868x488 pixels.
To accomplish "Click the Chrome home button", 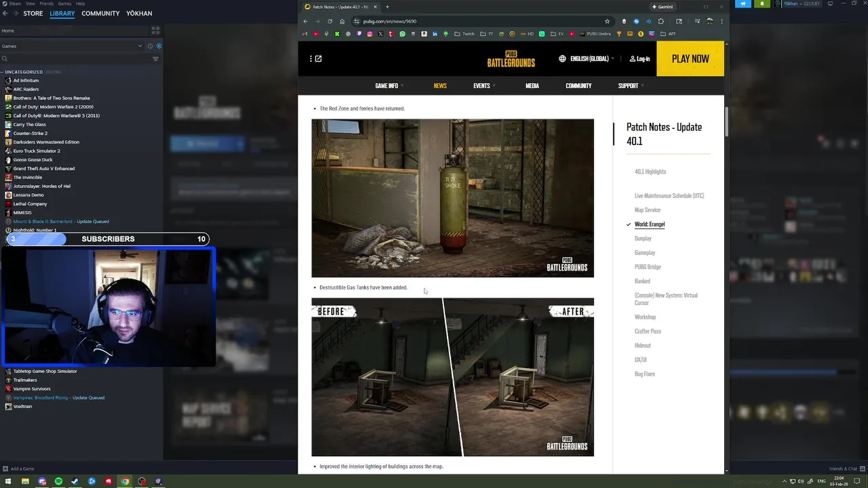I will tap(342, 21).
